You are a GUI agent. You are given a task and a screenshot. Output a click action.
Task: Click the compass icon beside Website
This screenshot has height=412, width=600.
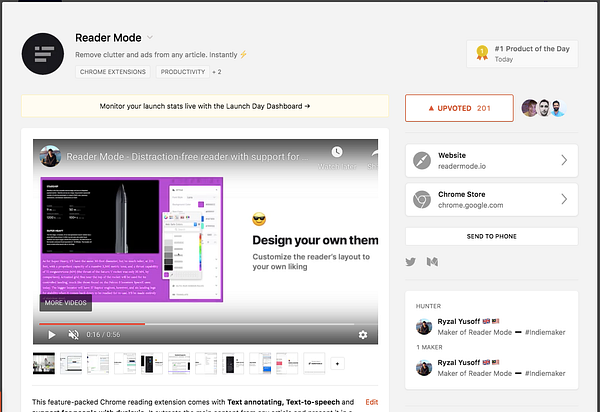point(422,160)
